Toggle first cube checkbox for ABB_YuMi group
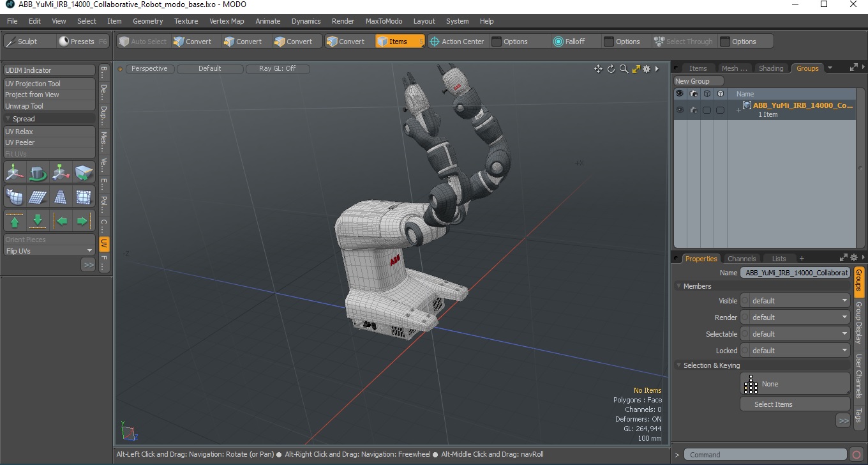868x465 pixels. pos(707,110)
